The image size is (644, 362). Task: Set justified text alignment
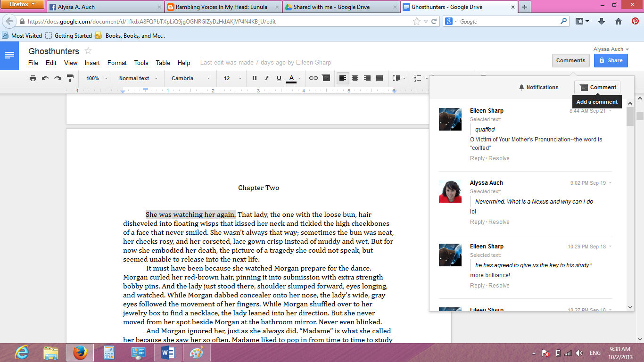pyautogui.click(x=380, y=78)
